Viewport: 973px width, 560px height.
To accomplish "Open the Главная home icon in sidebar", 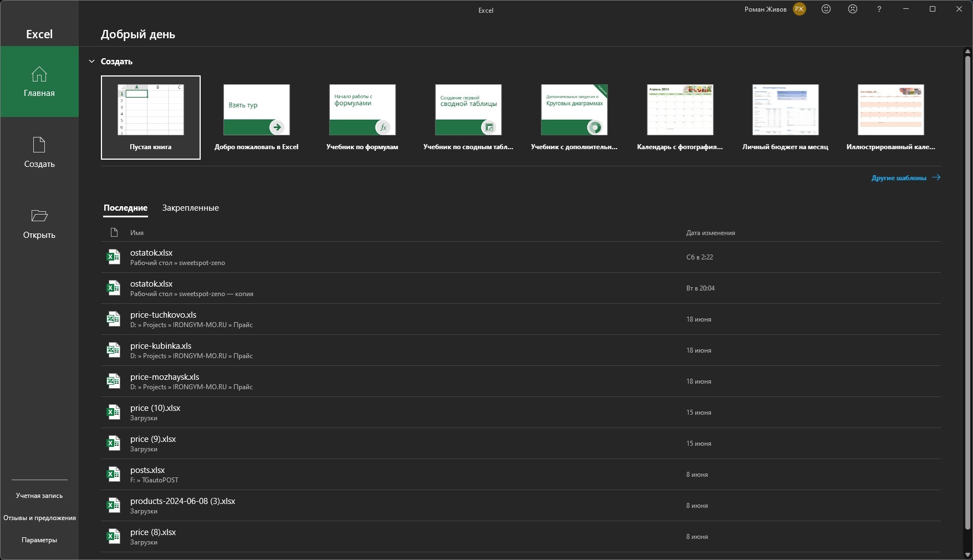I will pos(39,74).
